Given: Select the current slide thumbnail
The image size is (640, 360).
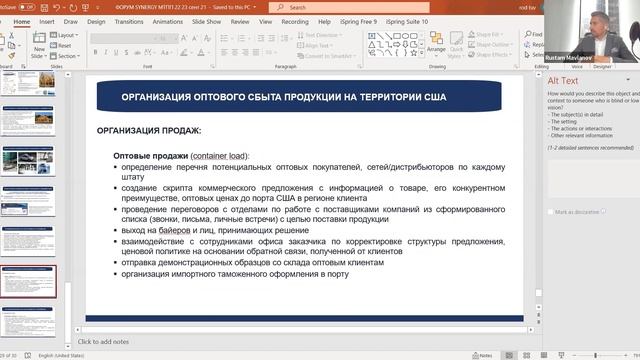Looking at the screenshot, I should tap(28, 282).
